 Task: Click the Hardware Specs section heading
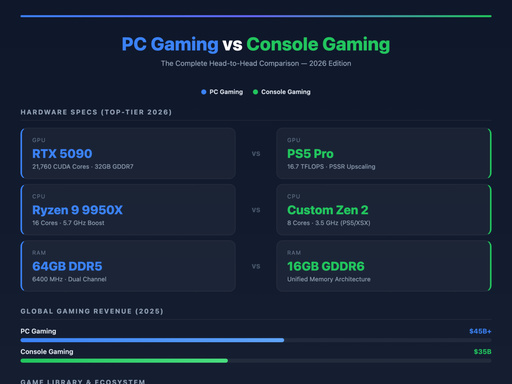tap(96, 112)
